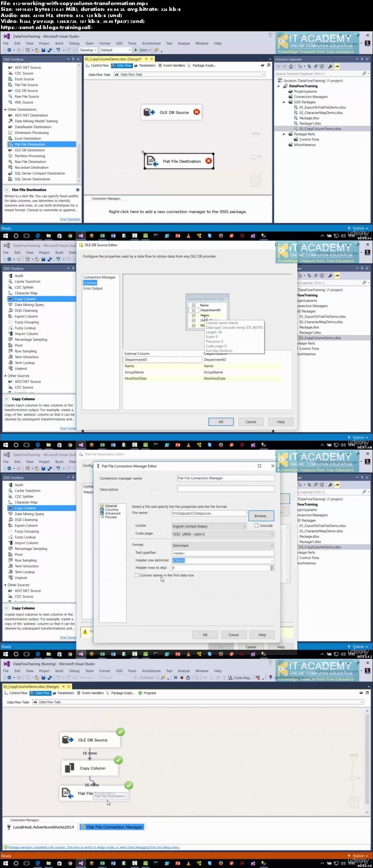Viewport: 373px width, 868px height.
Task: Click red error icon on OLE DB Source
Action: click(197, 112)
